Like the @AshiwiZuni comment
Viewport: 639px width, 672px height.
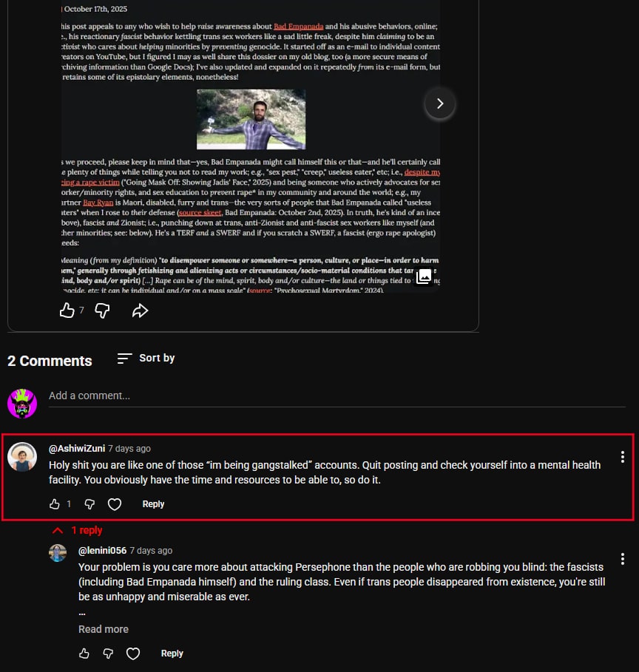click(x=55, y=504)
